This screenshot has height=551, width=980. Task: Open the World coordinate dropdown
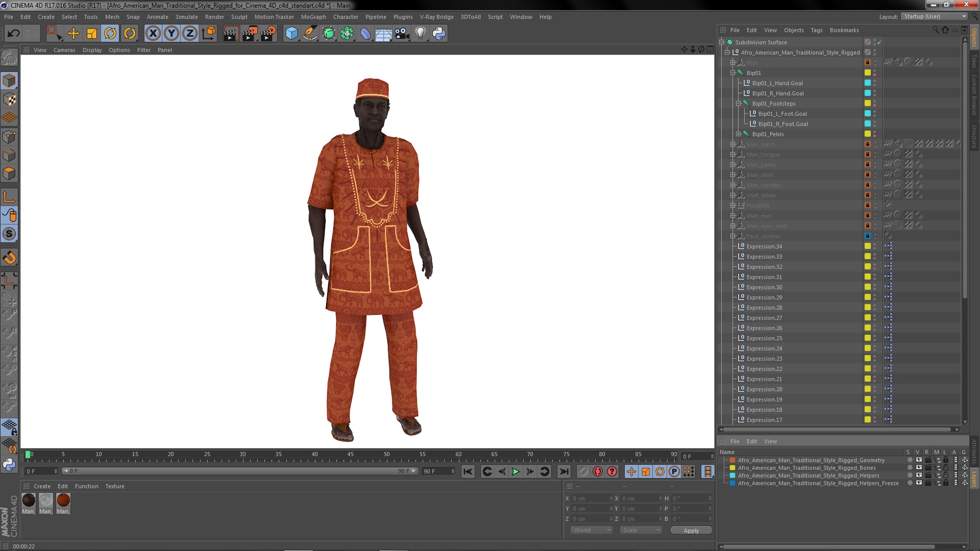591,530
